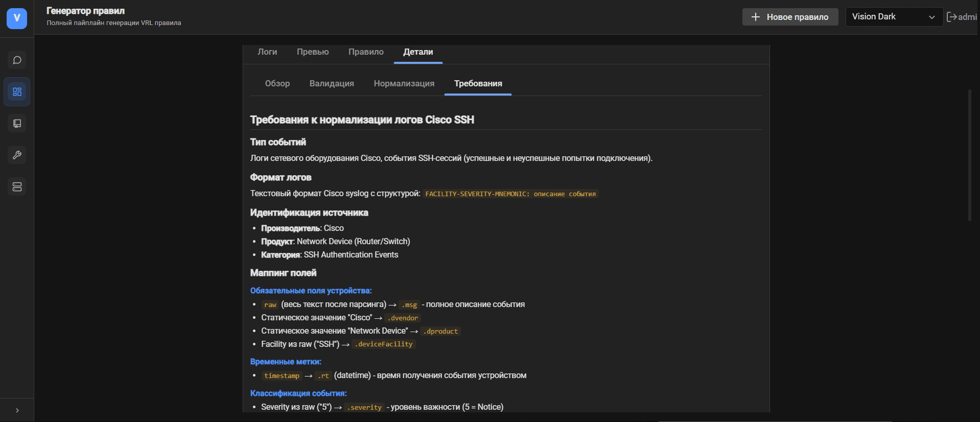Click the V application logo
This screenshot has width=980, height=422.
(x=17, y=18)
